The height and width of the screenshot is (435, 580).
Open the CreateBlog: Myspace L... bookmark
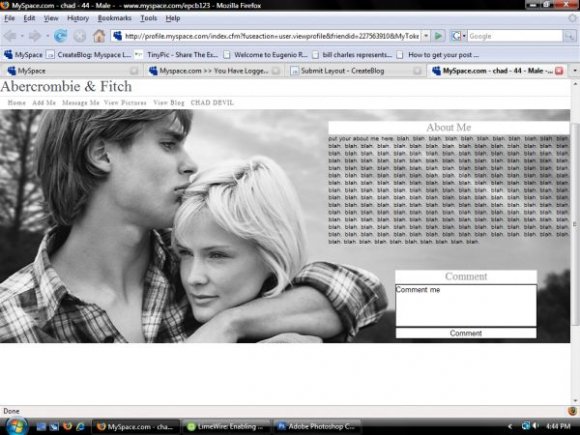(x=89, y=55)
